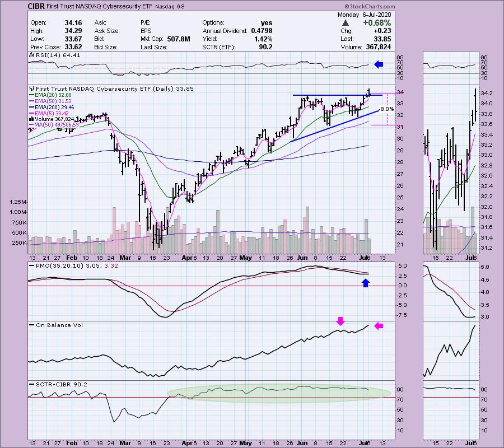Viewport: 504px width, 448px height.
Task: Click the EMA(50) 31.53 legend entry
Action: (x=50, y=101)
